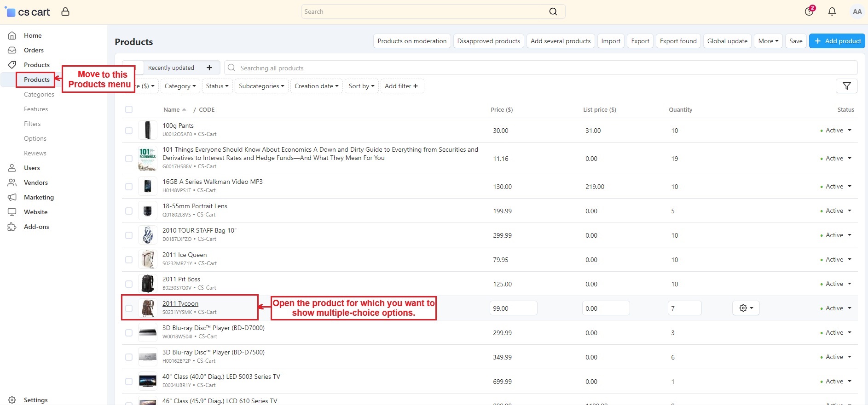Viewport: 868px width, 405px height.
Task: Tick the checkbox for 100g Pants
Action: 129,131
